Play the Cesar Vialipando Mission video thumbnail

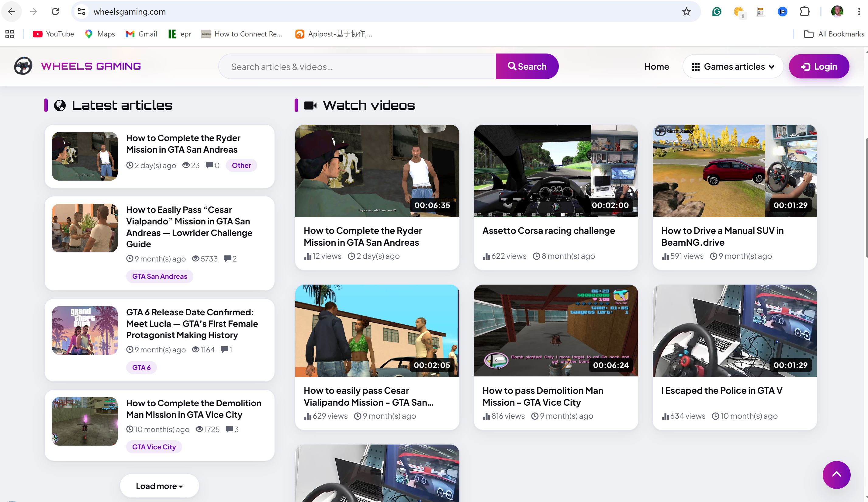[377, 331]
